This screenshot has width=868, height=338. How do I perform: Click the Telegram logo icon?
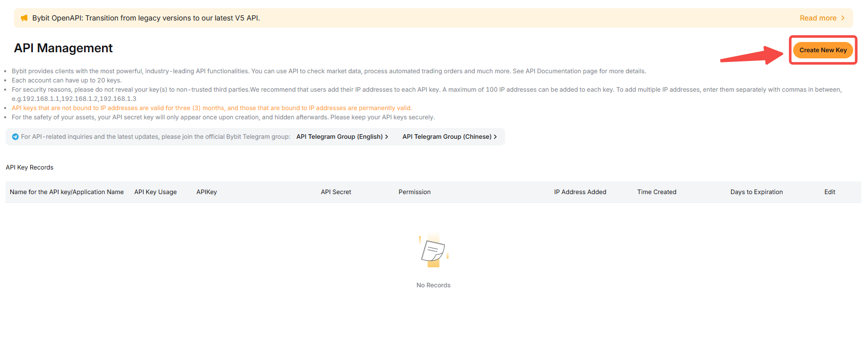(15, 137)
